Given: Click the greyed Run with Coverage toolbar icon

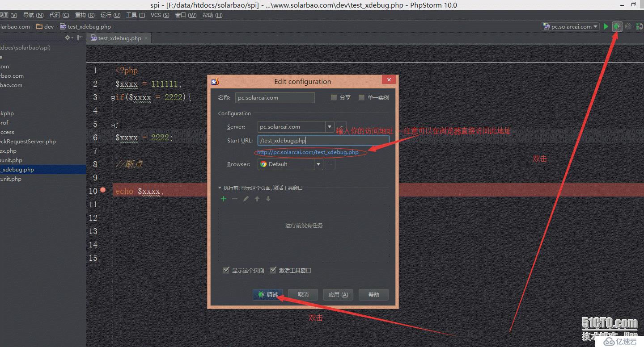Looking at the screenshot, I should [628, 26].
